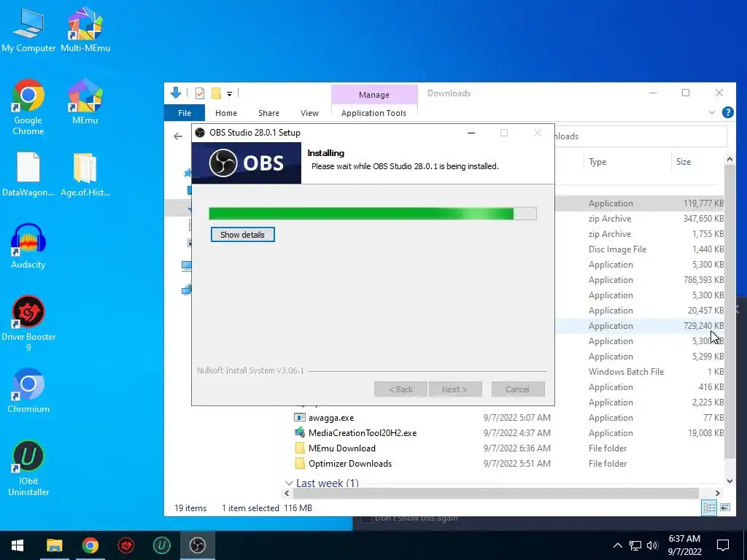Open network status tray icon
Image resolution: width=747 pixels, height=560 pixels.
click(635, 545)
